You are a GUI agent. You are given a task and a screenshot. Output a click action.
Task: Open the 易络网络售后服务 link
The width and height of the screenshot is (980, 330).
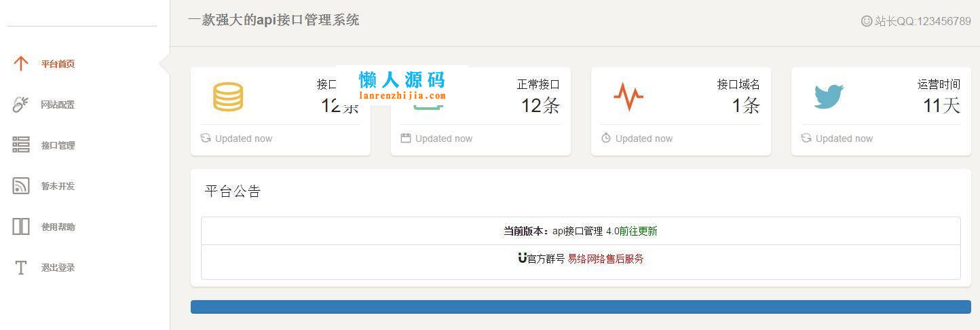pyautogui.click(x=605, y=259)
